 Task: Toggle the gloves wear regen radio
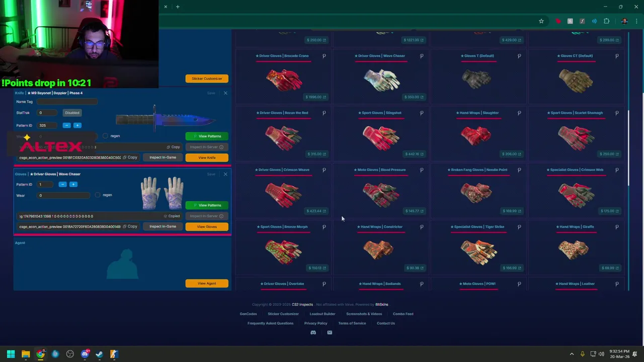tap(98, 195)
